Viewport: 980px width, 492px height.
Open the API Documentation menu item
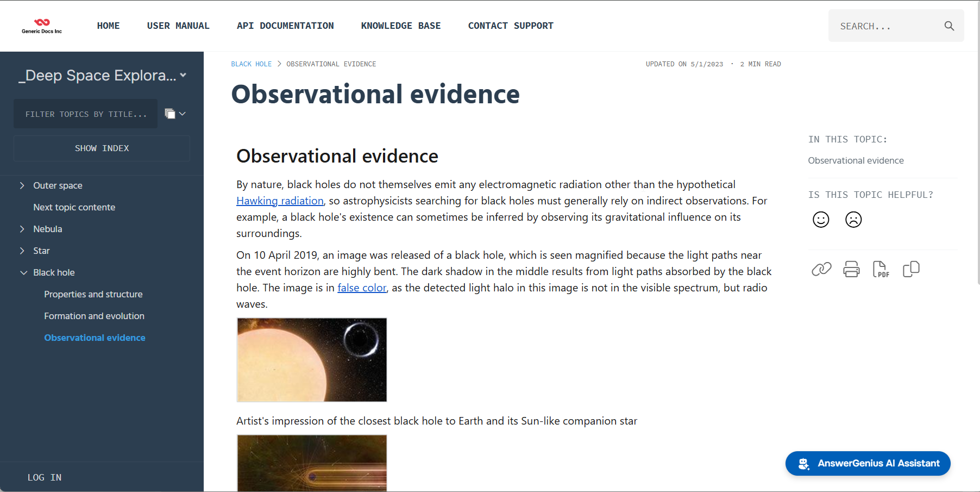285,26
